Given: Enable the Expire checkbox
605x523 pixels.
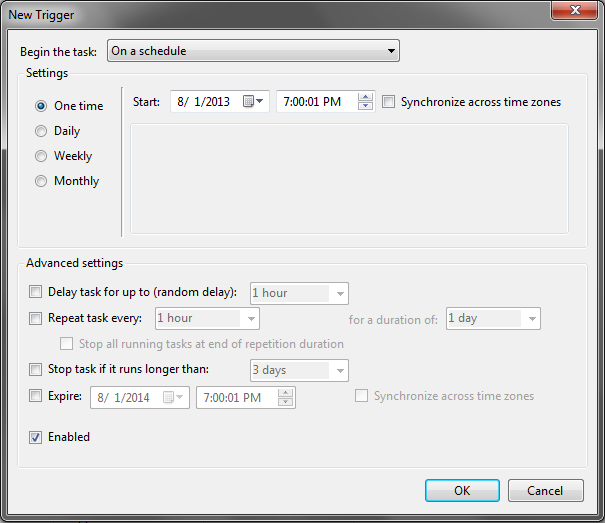Looking at the screenshot, I should point(36,397).
